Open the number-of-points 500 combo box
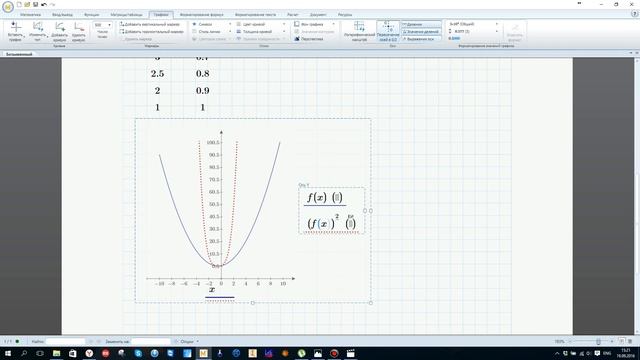Viewport: 640px width, 360px height. tap(102, 25)
